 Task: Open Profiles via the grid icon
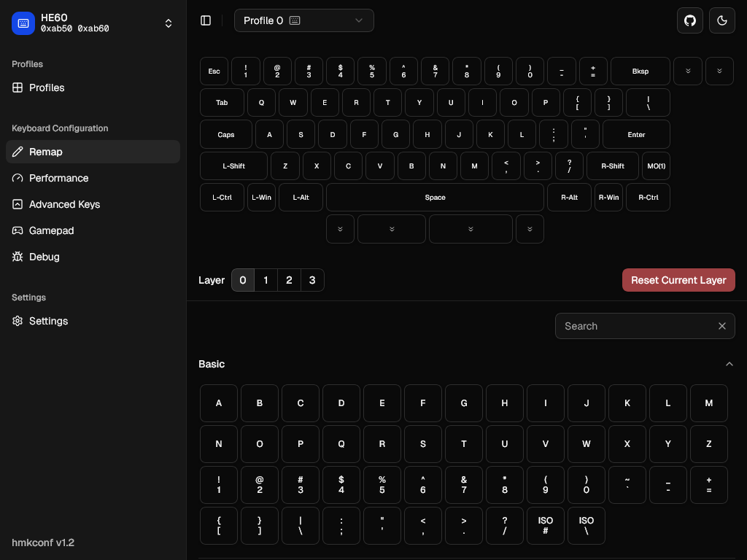(x=18, y=87)
